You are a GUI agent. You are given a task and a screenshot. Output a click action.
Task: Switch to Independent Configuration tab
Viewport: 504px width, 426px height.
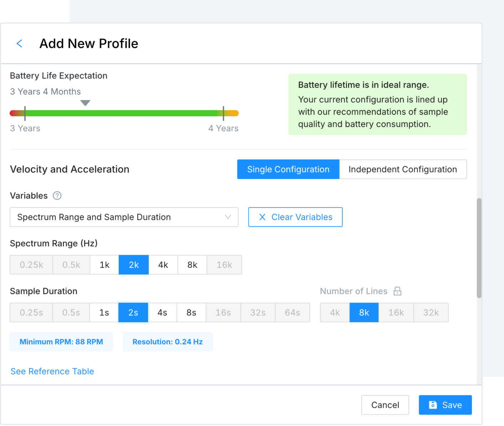(402, 169)
